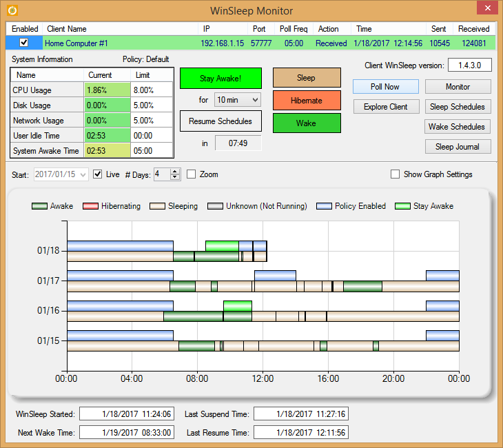Increase the number of days
Screen dimensions: 503x448
(x=175, y=172)
